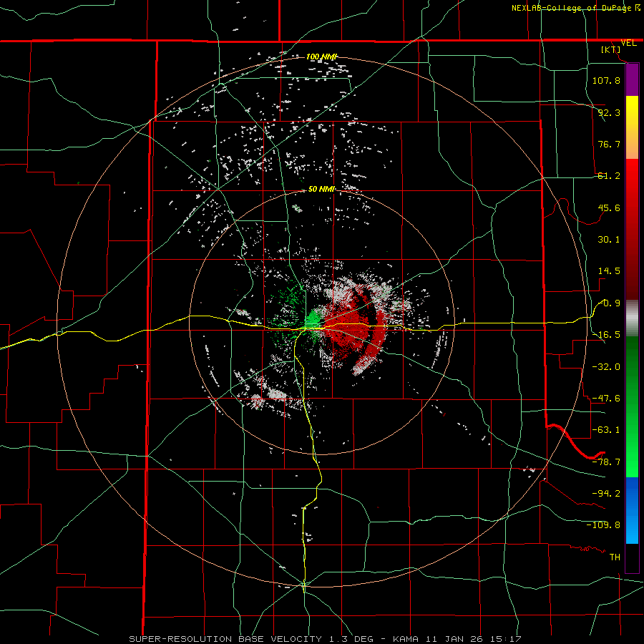Click the 61.2 velocity scale label
644x644 pixels.
[x=609, y=176]
